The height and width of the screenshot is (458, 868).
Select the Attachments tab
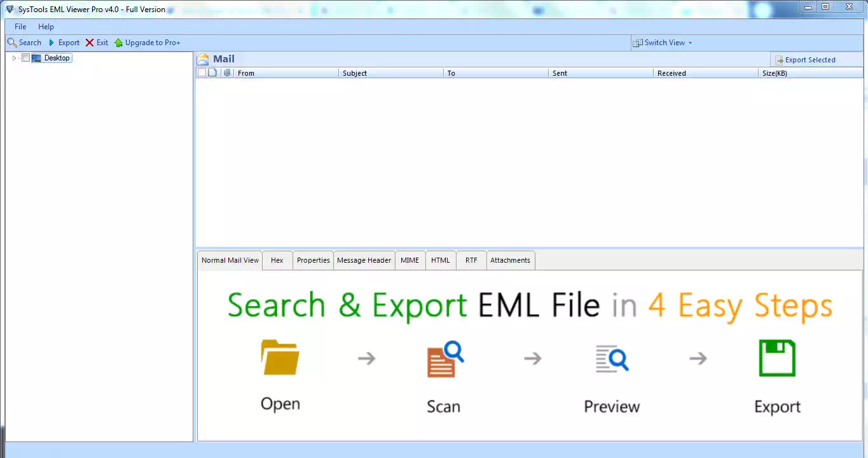point(510,260)
